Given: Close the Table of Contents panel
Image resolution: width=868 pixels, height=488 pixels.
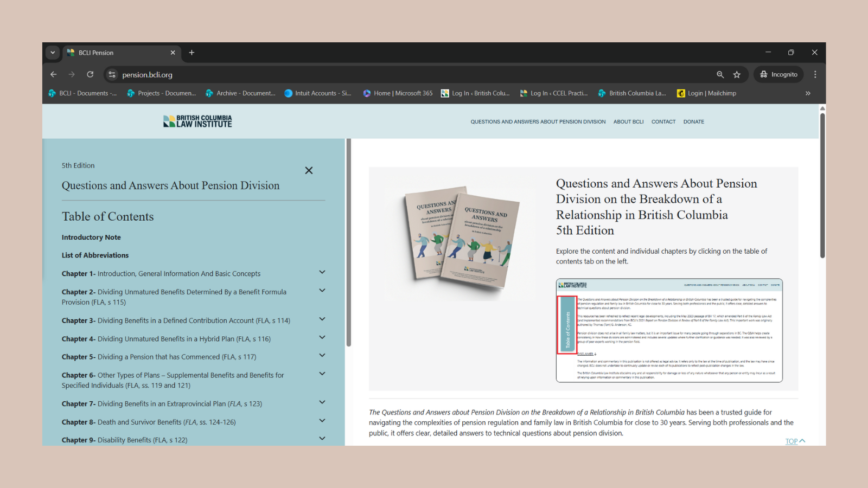Looking at the screenshot, I should pyautogui.click(x=309, y=170).
